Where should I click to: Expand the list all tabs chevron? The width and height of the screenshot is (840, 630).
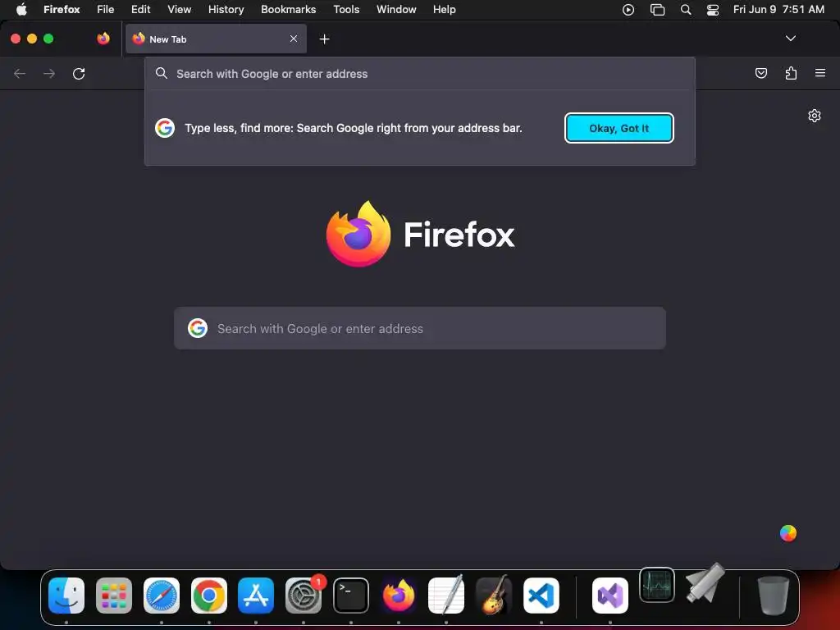click(x=790, y=39)
